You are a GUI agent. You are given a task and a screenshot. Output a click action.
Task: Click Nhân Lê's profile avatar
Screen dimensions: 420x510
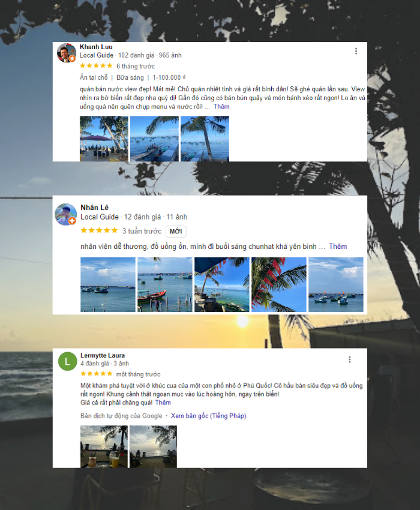click(x=66, y=215)
